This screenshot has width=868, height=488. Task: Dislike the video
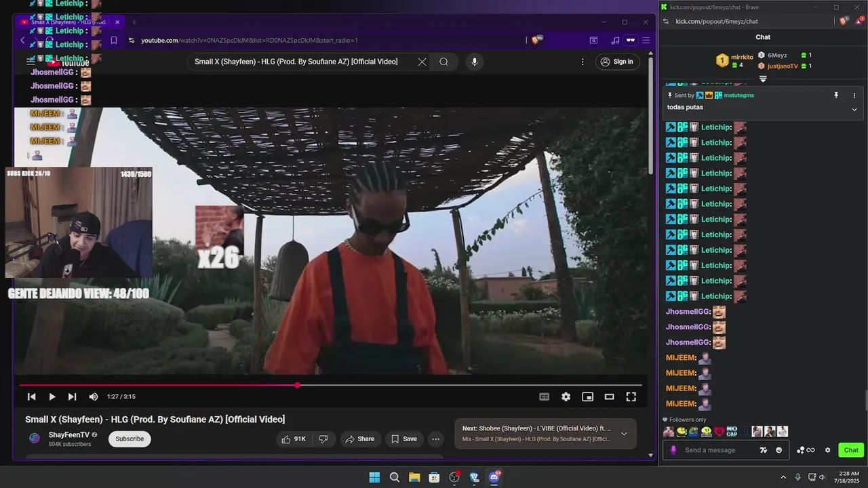tap(323, 439)
